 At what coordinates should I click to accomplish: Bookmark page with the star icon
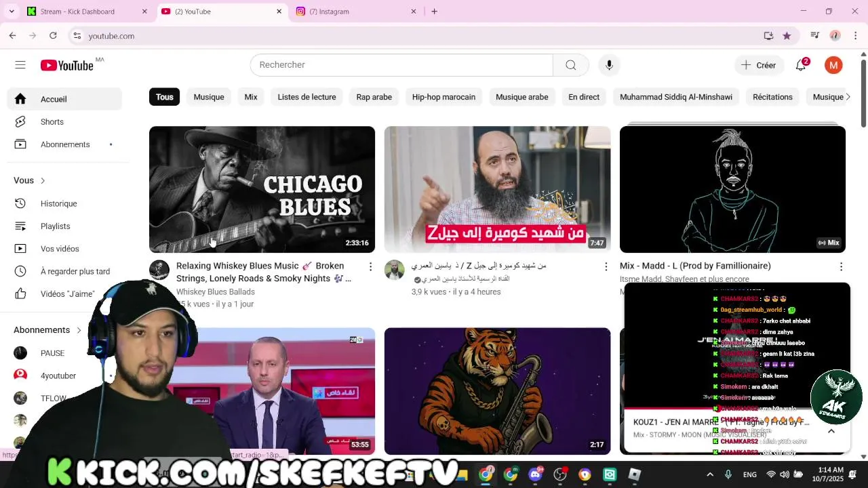787,36
